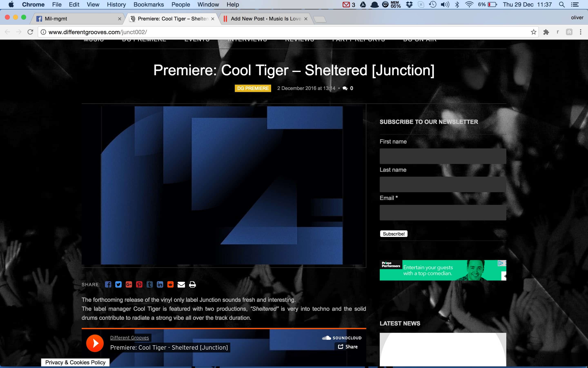
Task: Share the post on Reddit
Action: click(x=170, y=285)
